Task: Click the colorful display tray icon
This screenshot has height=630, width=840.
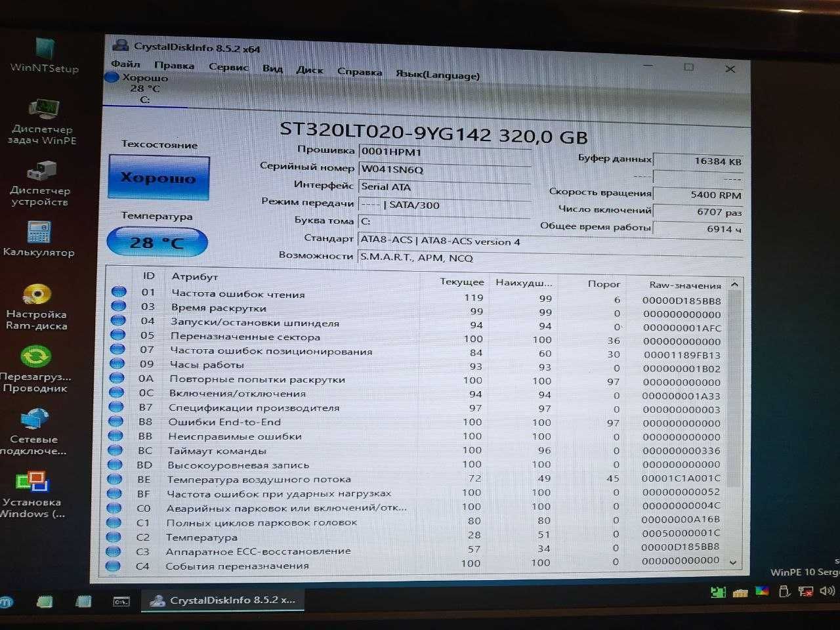Action: [761, 591]
